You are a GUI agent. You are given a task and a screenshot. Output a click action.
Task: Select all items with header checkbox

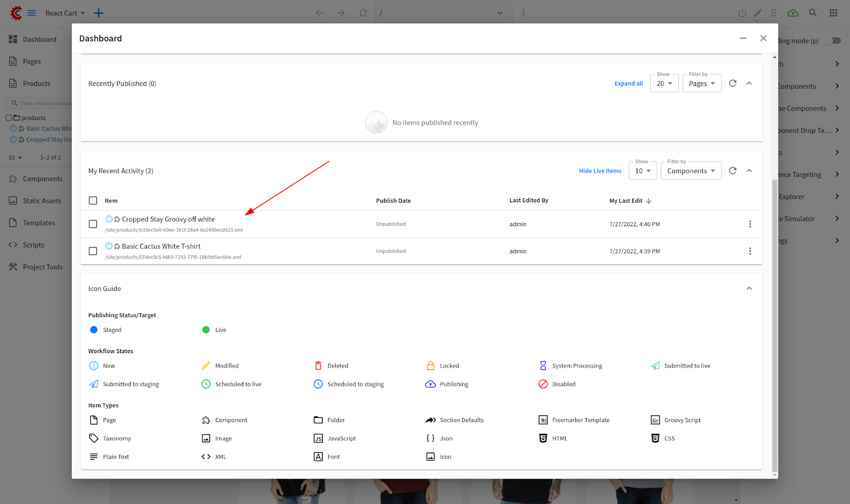[93, 201]
